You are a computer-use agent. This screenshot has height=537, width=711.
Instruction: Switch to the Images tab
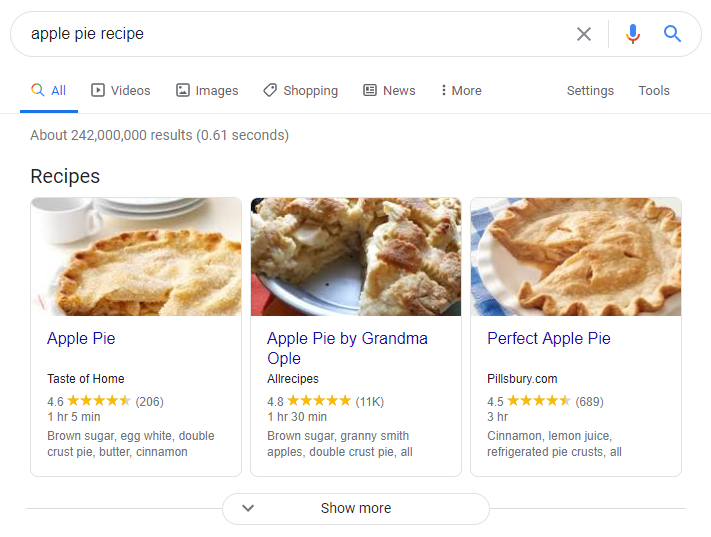point(207,90)
